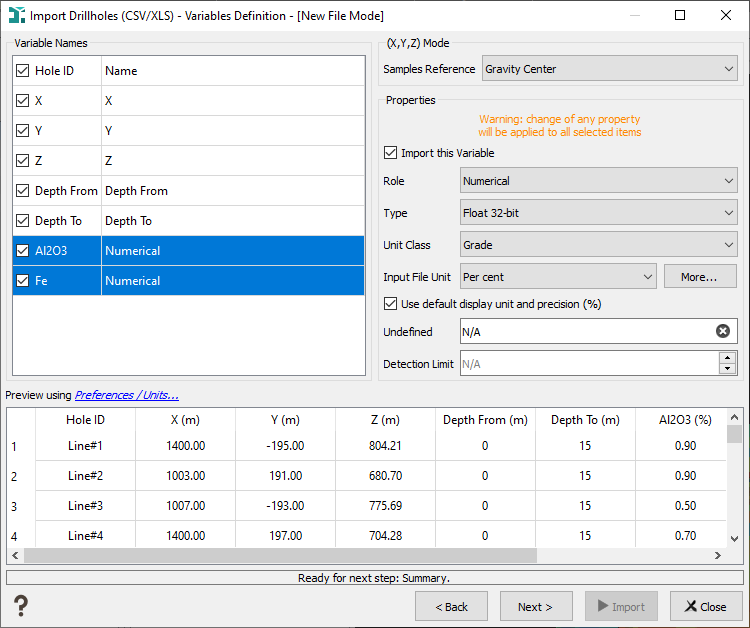
Task: Click the 'Line#1' preview cell
Action: (86, 446)
